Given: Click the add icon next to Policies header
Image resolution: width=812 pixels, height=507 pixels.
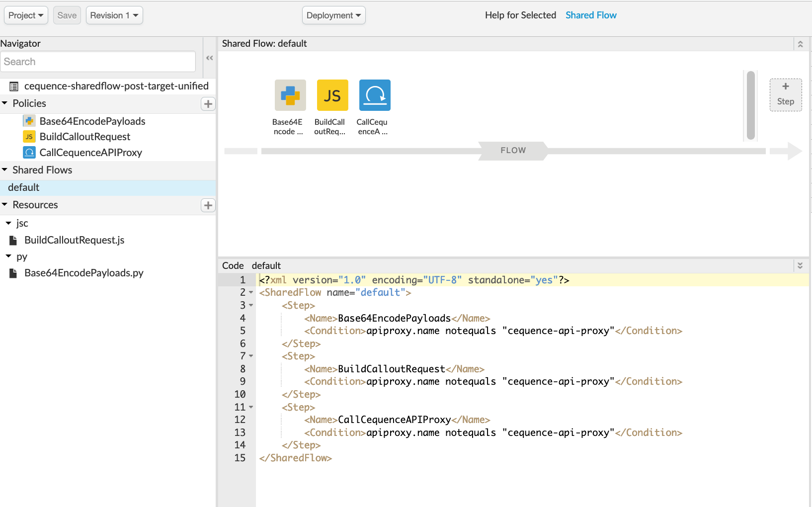Looking at the screenshot, I should click(208, 103).
